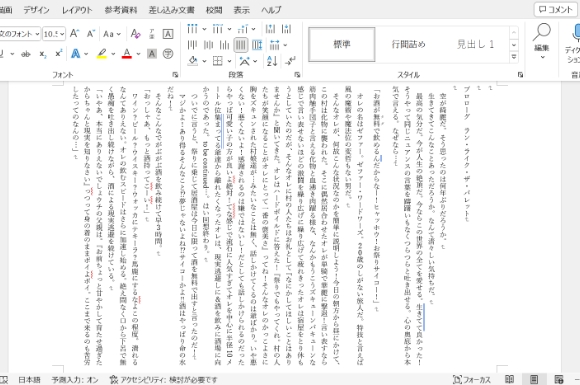Apply strikethrough formatting

(26, 54)
